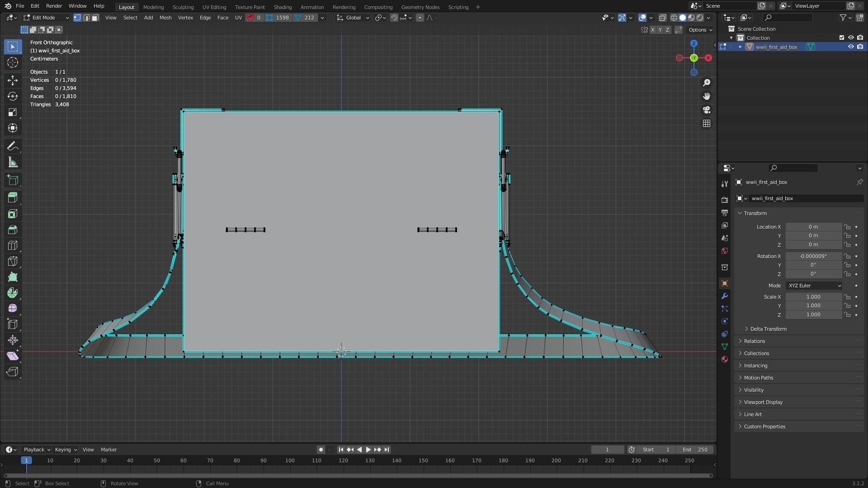Switch to the UV Editing workspace tab
Image resolution: width=868 pixels, height=488 pixels.
(214, 7)
